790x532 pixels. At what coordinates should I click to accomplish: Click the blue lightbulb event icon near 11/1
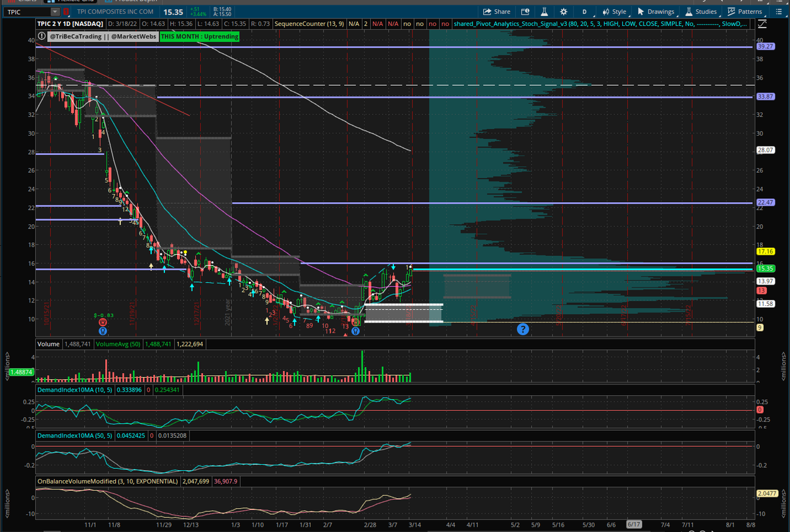102,331
